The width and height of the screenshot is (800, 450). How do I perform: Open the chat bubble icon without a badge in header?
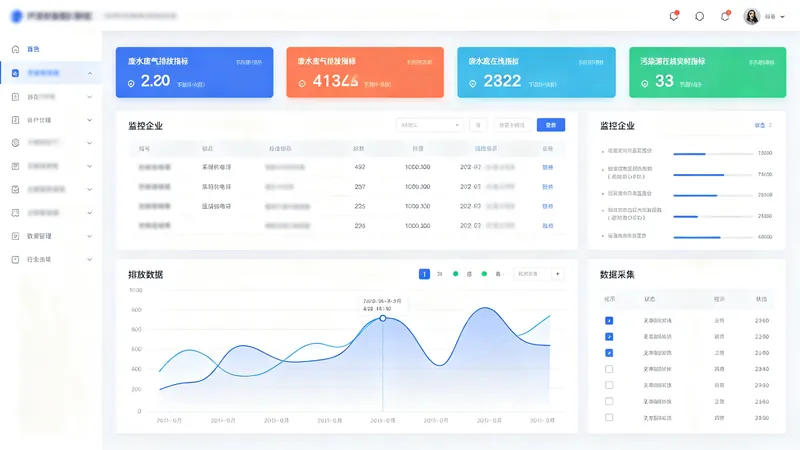(699, 16)
